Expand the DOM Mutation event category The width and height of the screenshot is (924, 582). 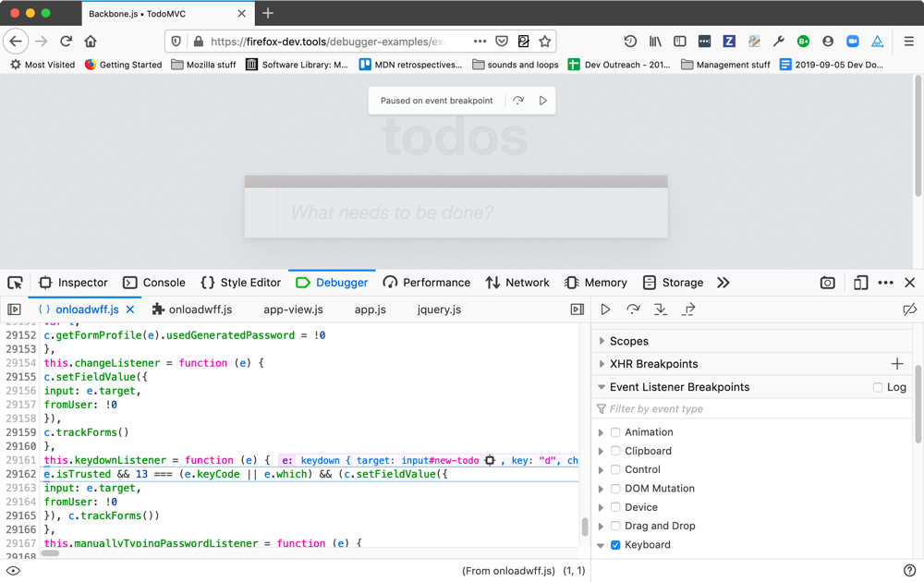(x=602, y=488)
